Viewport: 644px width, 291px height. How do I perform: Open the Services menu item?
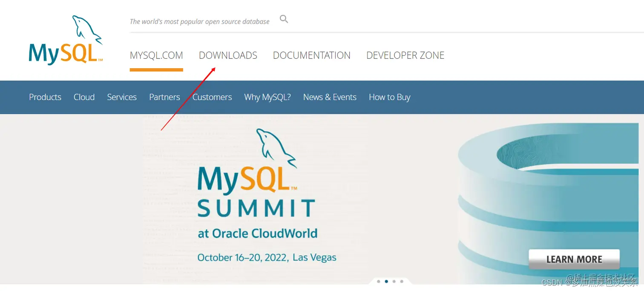pyautogui.click(x=122, y=97)
